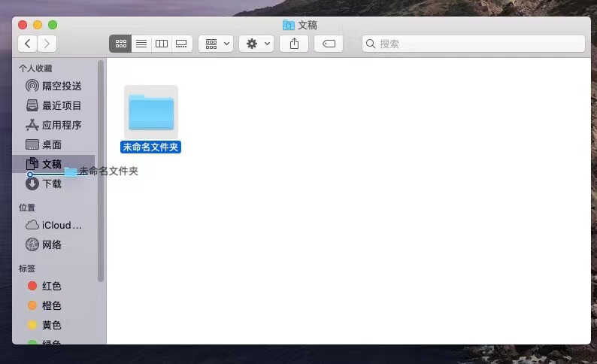This screenshot has width=597, height=364.
Task: Go forward with the right arrow
Action: [47, 44]
